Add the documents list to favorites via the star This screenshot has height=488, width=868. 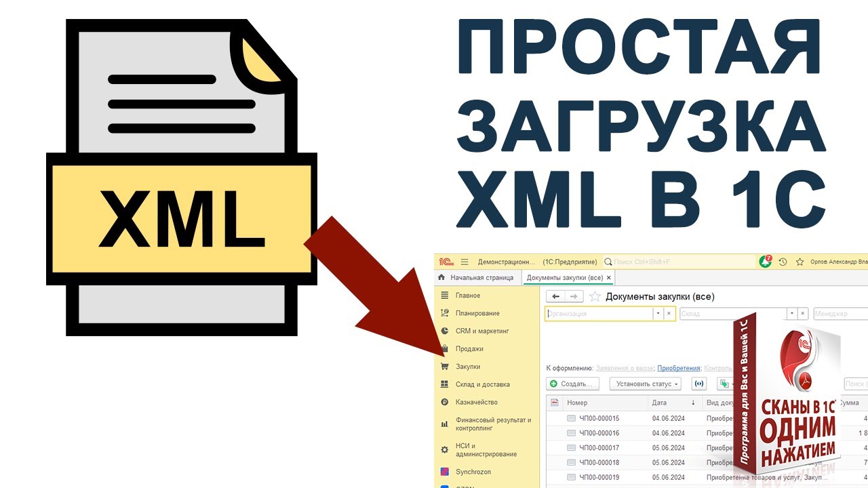point(595,297)
